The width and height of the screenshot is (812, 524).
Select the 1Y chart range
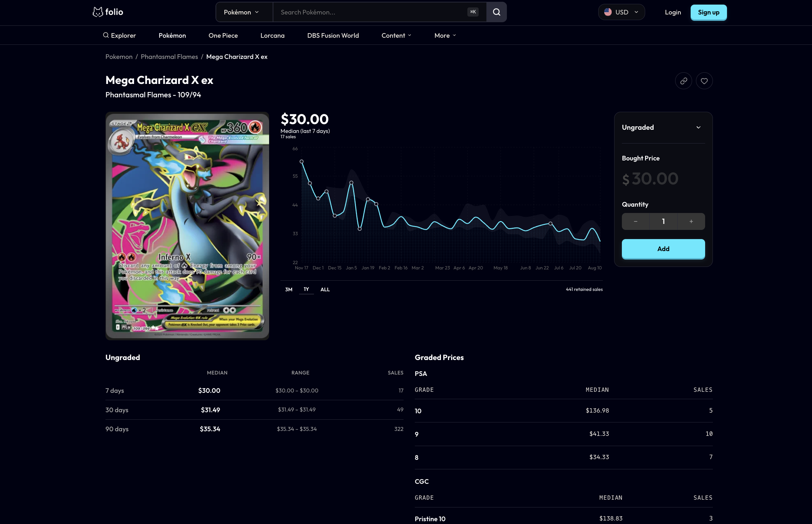point(306,289)
